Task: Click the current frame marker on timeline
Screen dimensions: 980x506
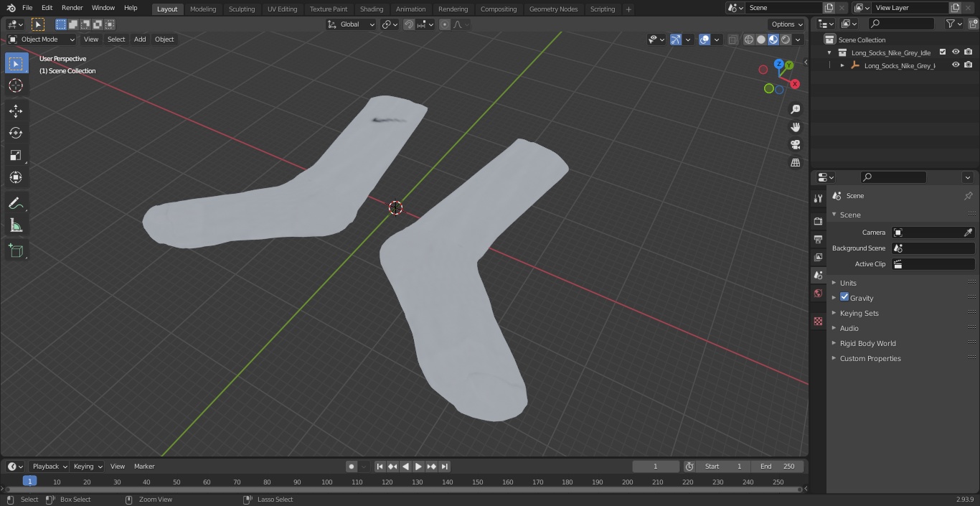Action: coord(29,482)
